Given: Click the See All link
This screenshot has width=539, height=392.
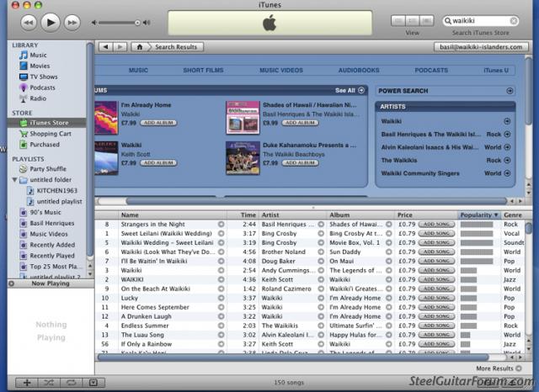Looking at the screenshot, I should (x=350, y=90).
